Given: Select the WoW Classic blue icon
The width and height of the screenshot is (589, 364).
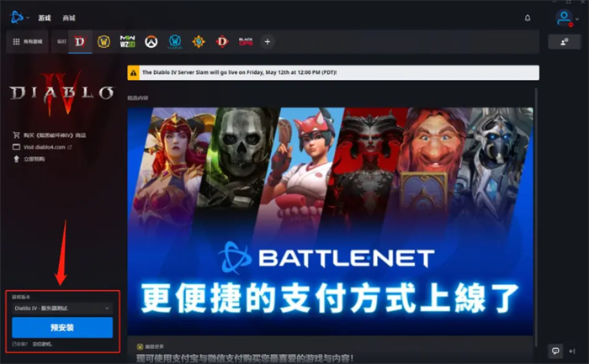Looking at the screenshot, I should tap(175, 42).
